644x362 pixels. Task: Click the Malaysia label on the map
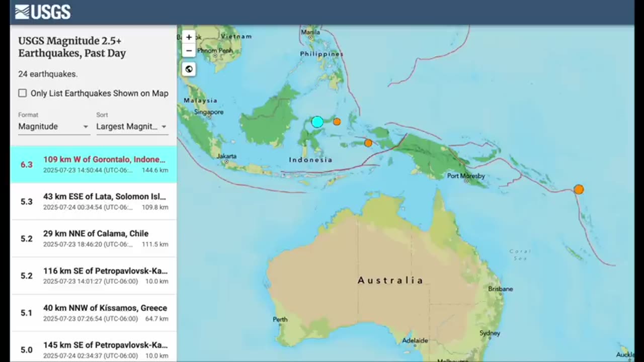200,101
